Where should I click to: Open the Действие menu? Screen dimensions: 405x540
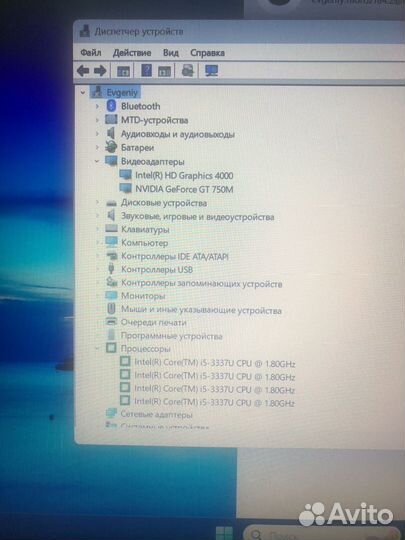pyautogui.click(x=132, y=53)
